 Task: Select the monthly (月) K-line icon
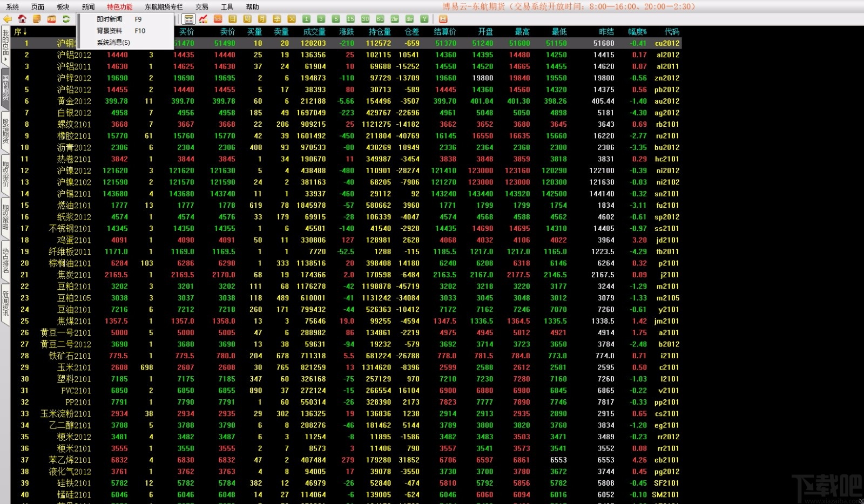[262, 19]
